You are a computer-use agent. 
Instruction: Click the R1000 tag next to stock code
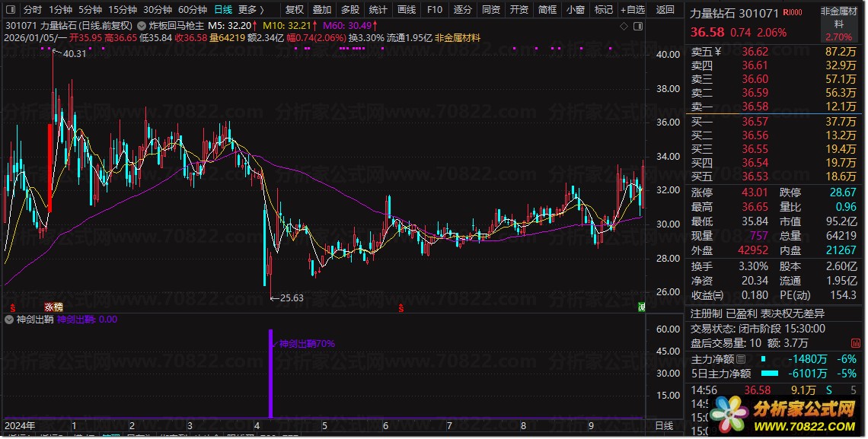click(793, 12)
